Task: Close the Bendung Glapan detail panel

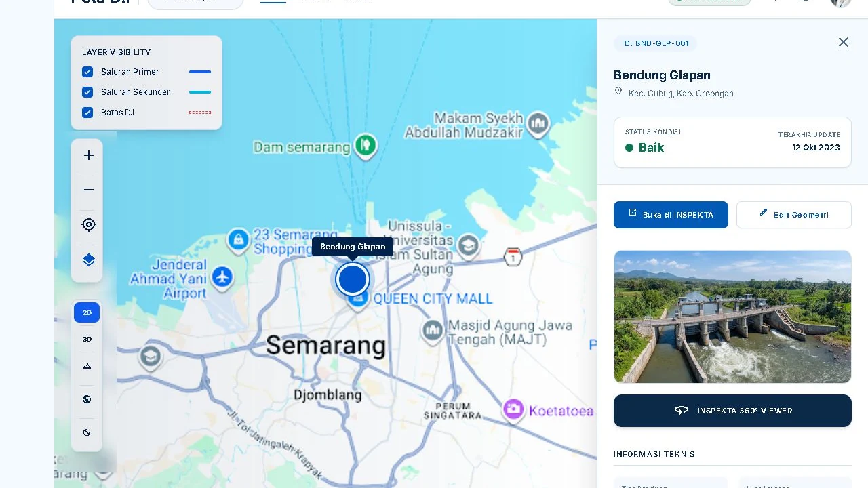Action: point(843,42)
